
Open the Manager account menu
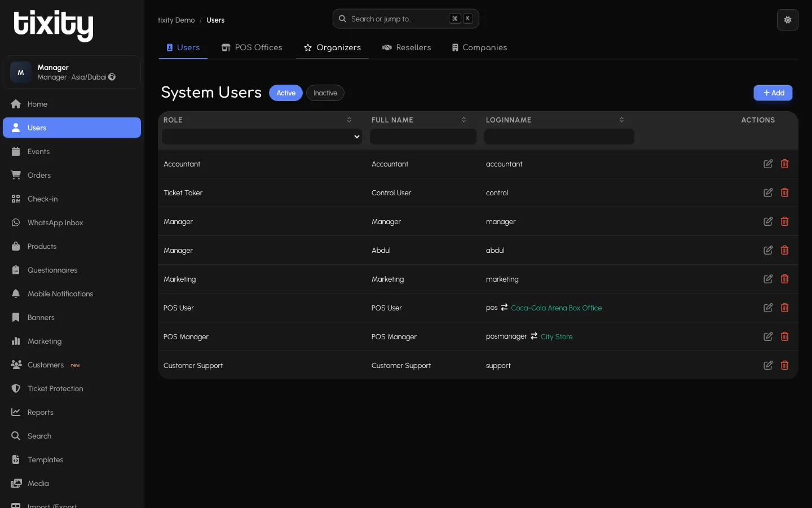(72, 72)
